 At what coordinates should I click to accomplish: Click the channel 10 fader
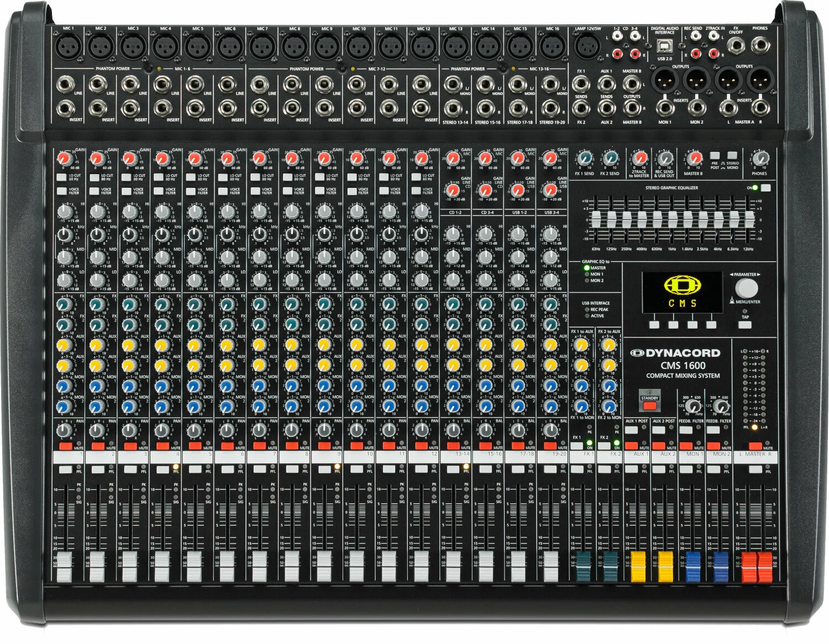pos(356,566)
